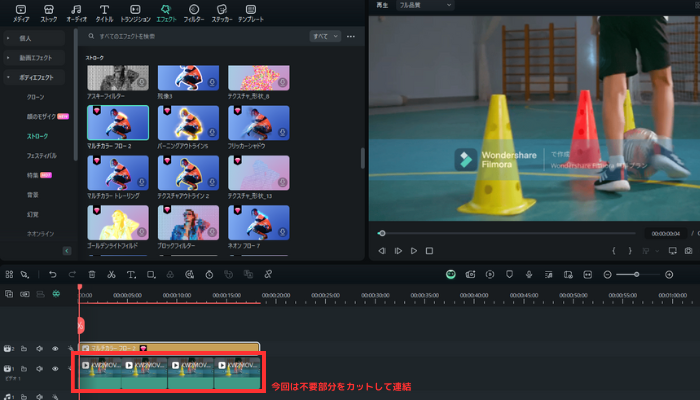Image resolution: width=700 pixels, height=400 pixels.
Task: Download the フリッカーシャドウ effect
Action: click(x=283, y=133)
